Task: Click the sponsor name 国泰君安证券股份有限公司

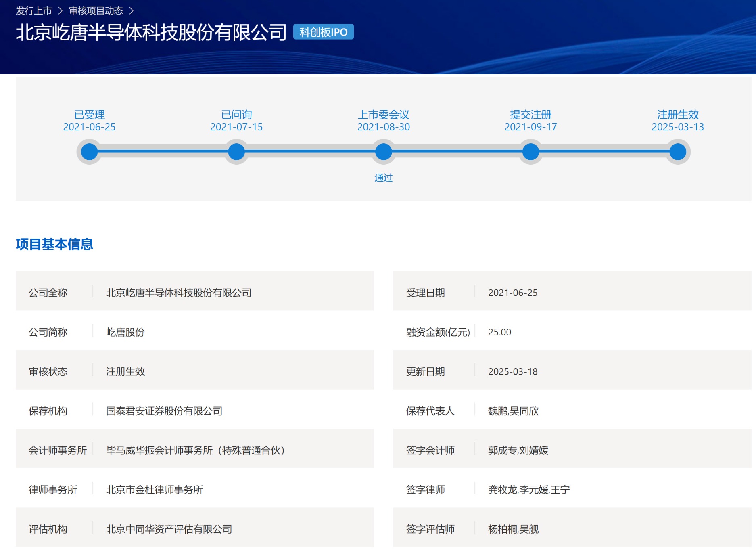Action: [x=164, y=411]
